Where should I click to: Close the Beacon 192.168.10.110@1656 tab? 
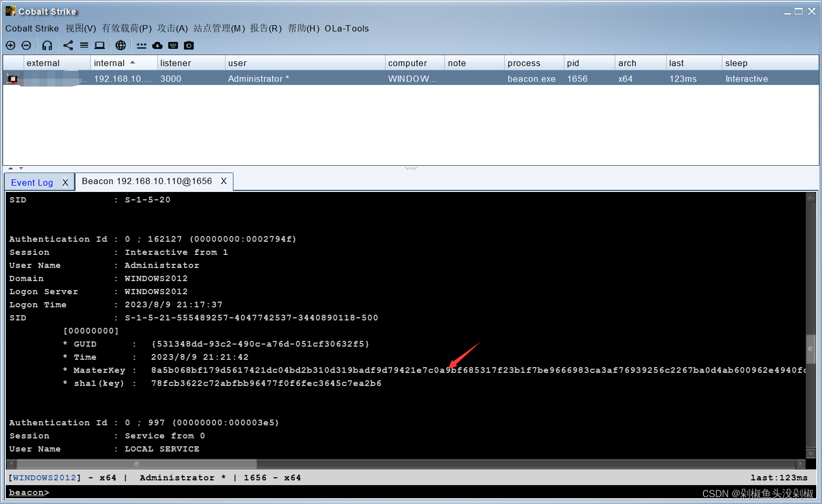tap(223, 181)
